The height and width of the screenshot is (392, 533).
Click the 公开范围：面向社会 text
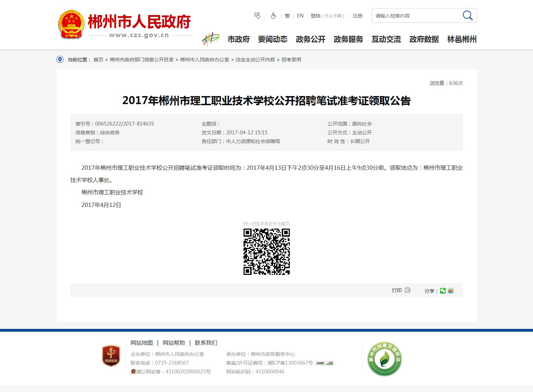pyautogui.click(x=350, y=124)
